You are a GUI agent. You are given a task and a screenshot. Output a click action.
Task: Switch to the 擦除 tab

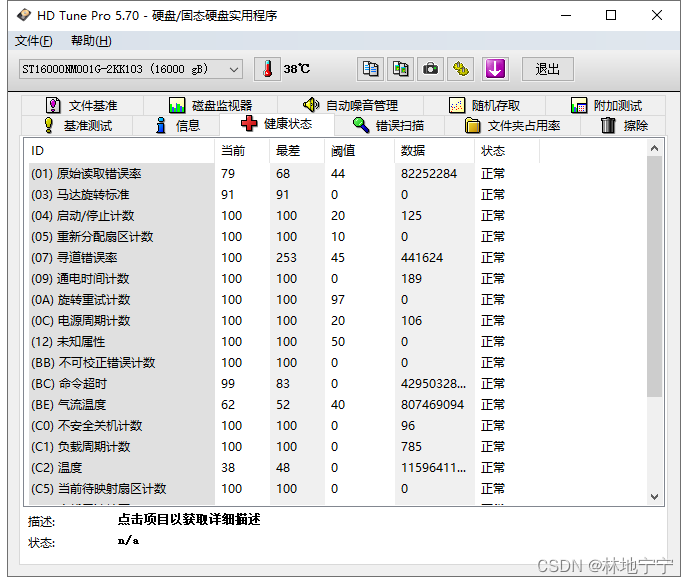(624, 125)
